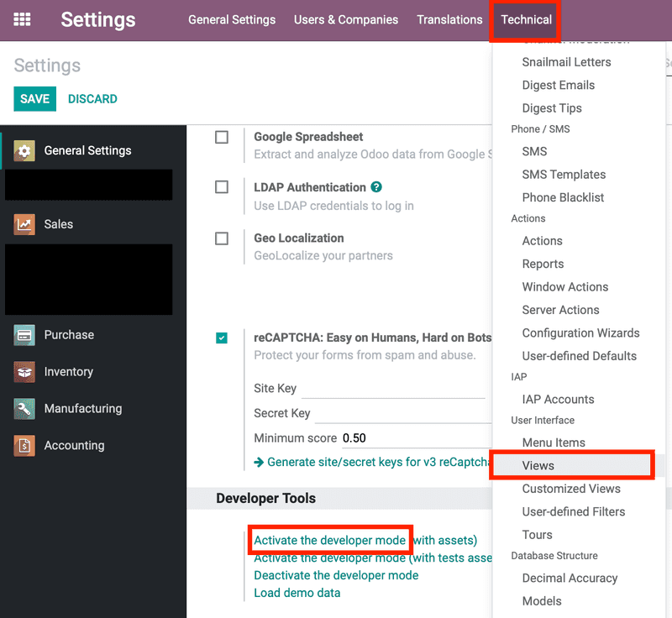The height and width of the screenshot is (618, 672).
Task: Expand the Users & Companies menu
Action: point(346,19)
